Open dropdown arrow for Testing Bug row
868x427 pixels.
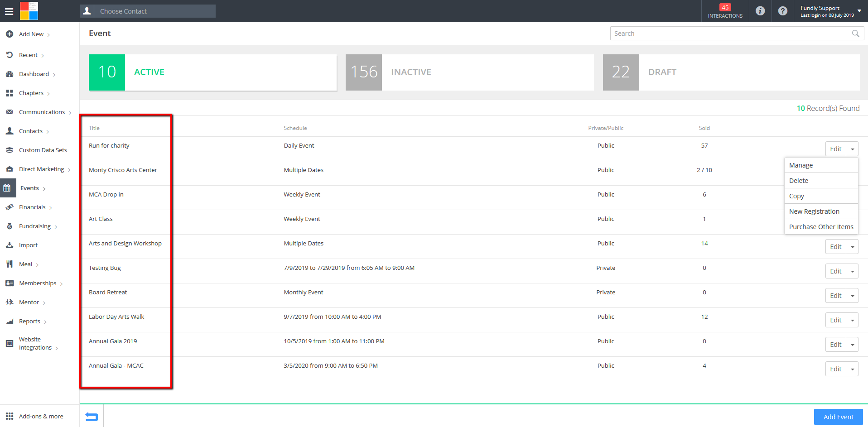pos(852,271)
